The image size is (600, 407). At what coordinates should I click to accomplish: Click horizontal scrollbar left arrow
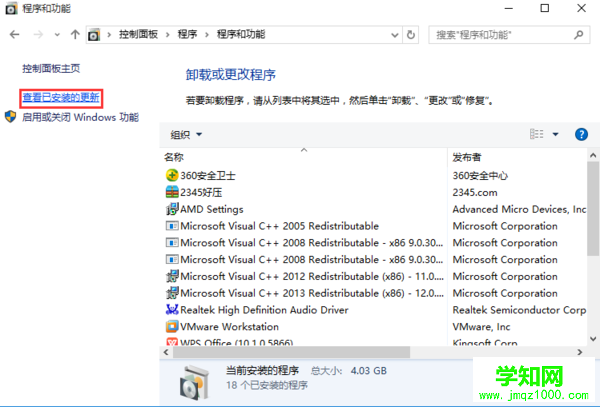tap(166, 352)
